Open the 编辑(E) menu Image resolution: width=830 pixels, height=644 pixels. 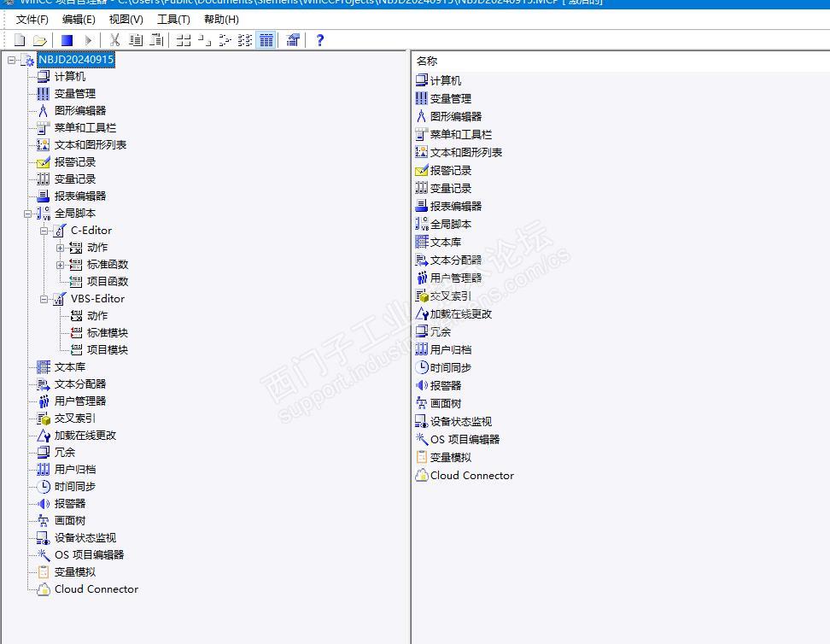79,20
